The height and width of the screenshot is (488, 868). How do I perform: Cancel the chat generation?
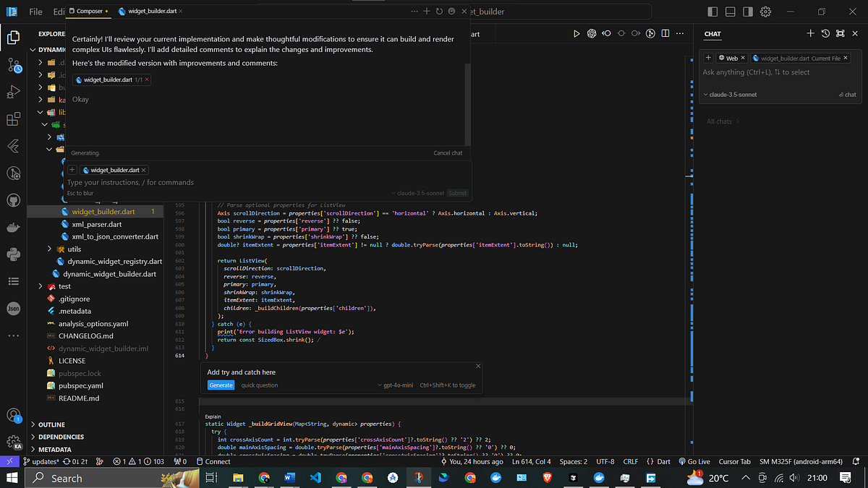tap(447, 153)
